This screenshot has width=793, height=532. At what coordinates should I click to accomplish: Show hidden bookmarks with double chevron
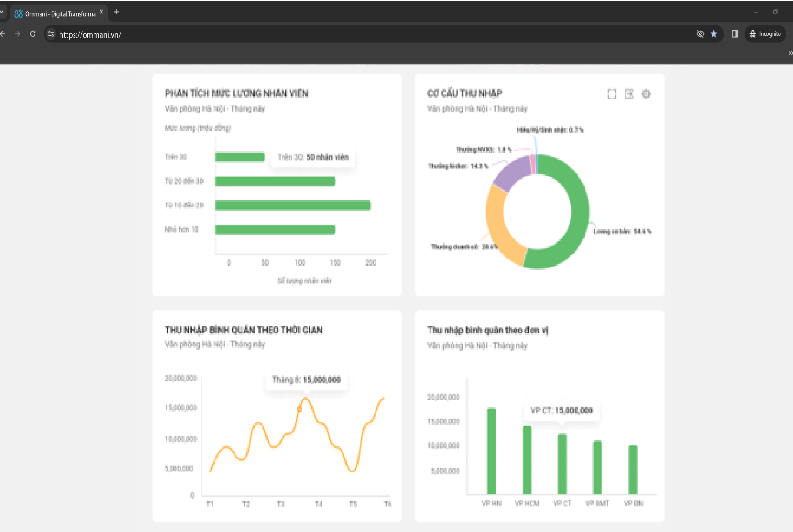(790, 53)
